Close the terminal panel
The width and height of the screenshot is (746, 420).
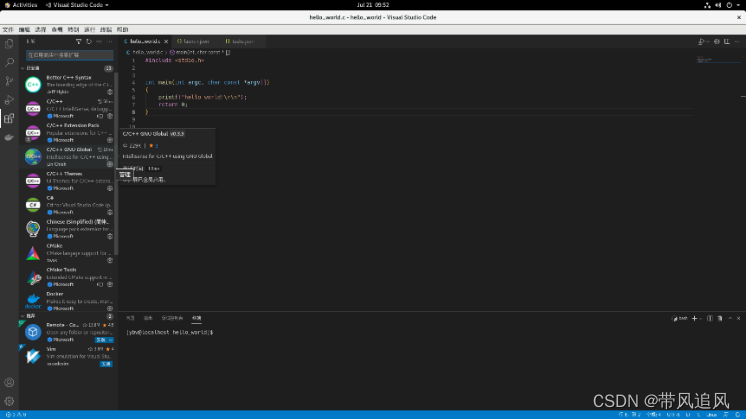738,318
